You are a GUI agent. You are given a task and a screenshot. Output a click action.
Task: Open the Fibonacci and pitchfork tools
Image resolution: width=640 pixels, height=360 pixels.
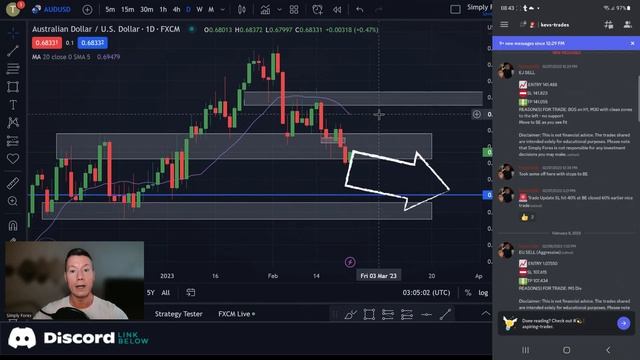[x=13, y=69]
